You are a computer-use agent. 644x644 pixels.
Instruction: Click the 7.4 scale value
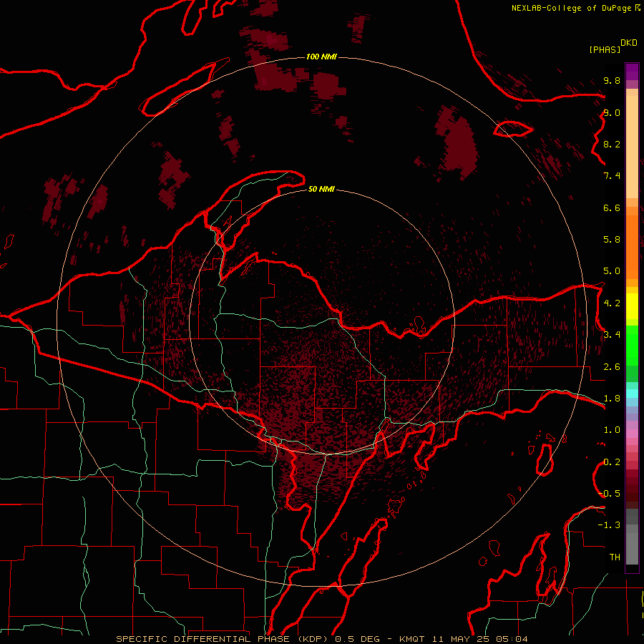click(612, 176)
